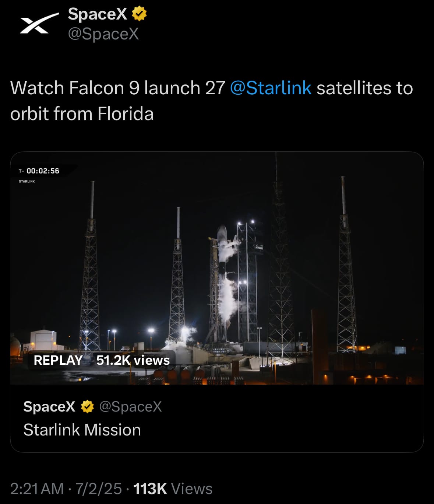View the 113K Views count
Image resolution: width=434 pixels, height=504 pixels.
[x=173, y=489]
